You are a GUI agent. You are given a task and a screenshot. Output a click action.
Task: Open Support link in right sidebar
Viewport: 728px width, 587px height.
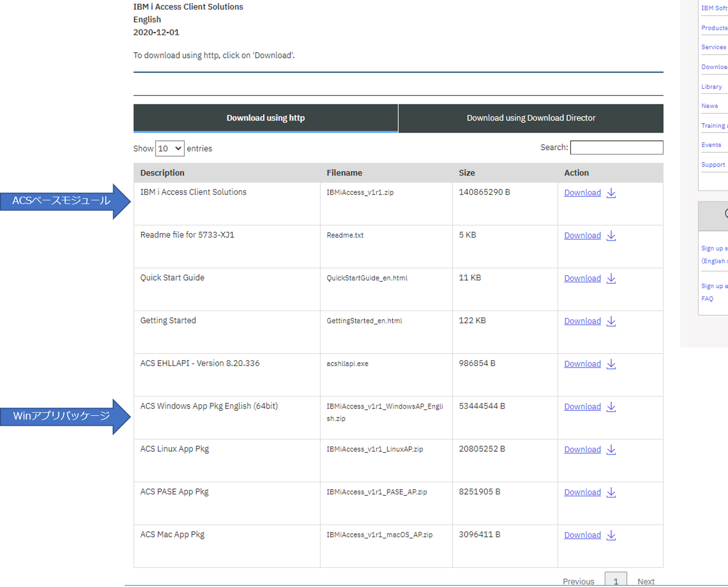pyautogui.click(x=713, y=165)
